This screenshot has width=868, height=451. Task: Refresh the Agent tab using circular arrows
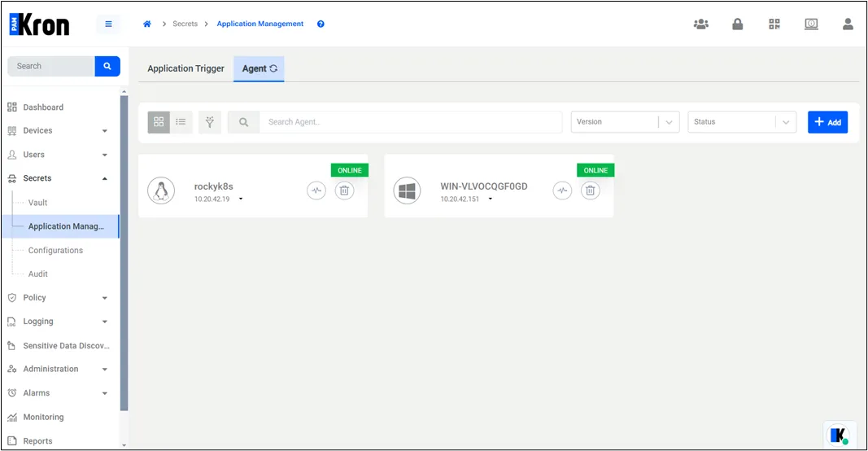point(273,68)
